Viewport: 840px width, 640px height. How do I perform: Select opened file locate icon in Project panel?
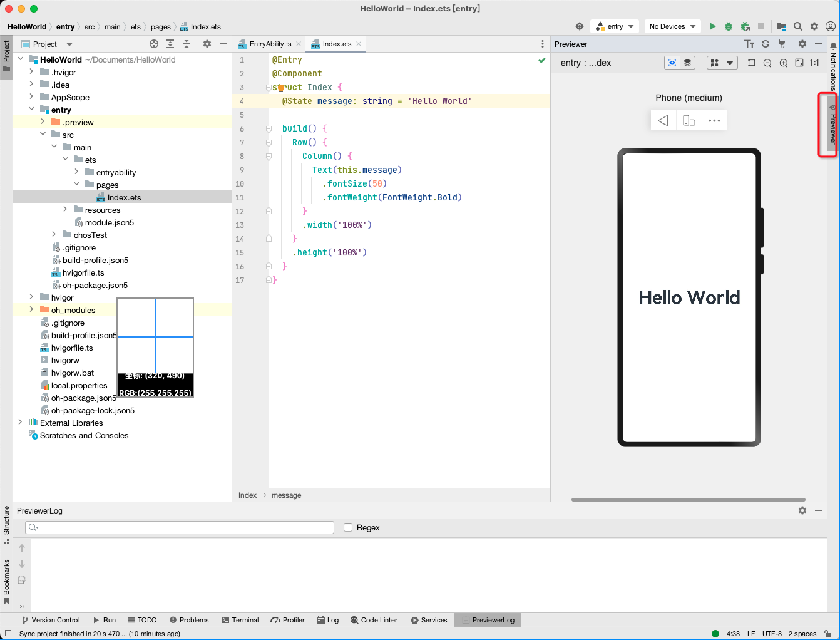[154, 44]
